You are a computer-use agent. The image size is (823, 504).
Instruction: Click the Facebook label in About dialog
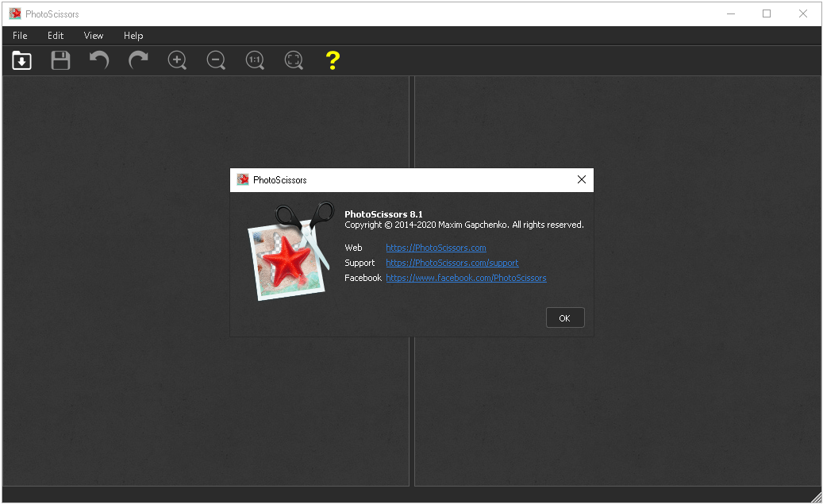coord(363,279)
